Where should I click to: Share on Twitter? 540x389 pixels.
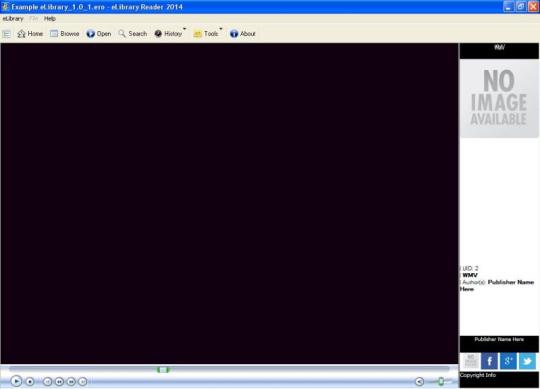527,361
